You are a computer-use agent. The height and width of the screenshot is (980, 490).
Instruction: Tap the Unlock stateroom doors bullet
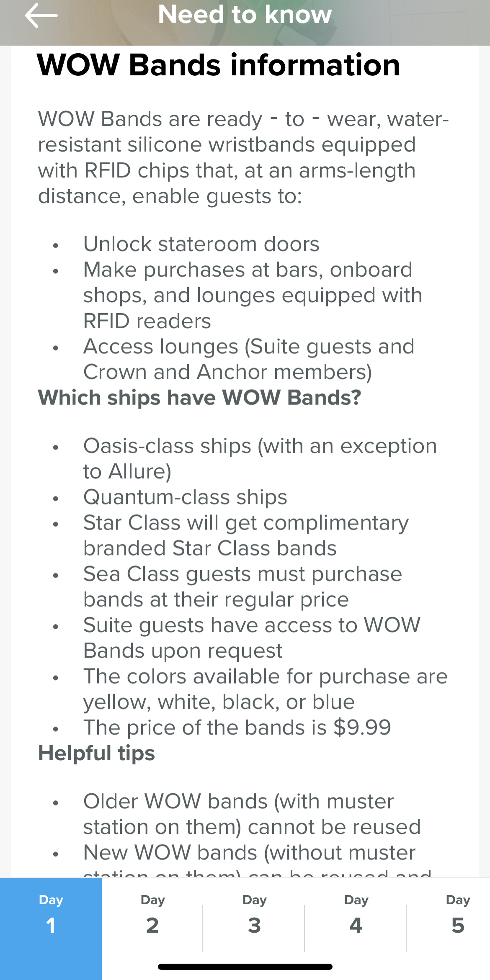coord(201,244)
